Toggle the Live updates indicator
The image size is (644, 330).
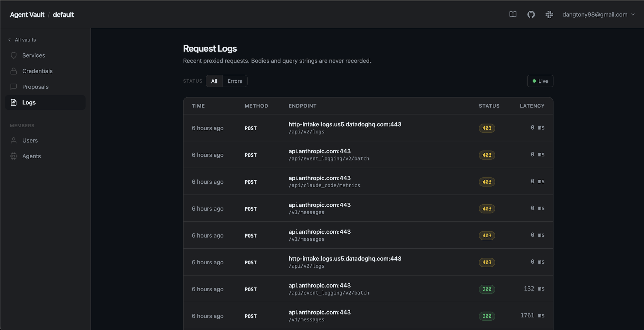click(540, 81)
